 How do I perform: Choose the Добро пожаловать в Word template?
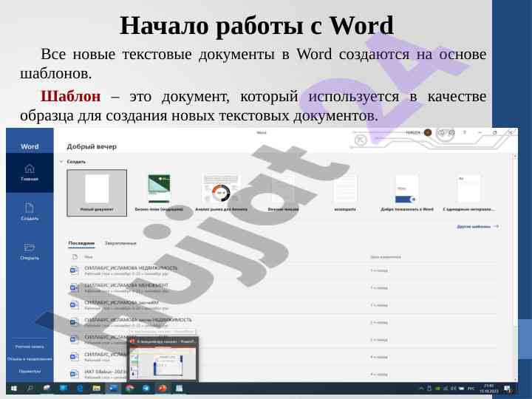407,193
